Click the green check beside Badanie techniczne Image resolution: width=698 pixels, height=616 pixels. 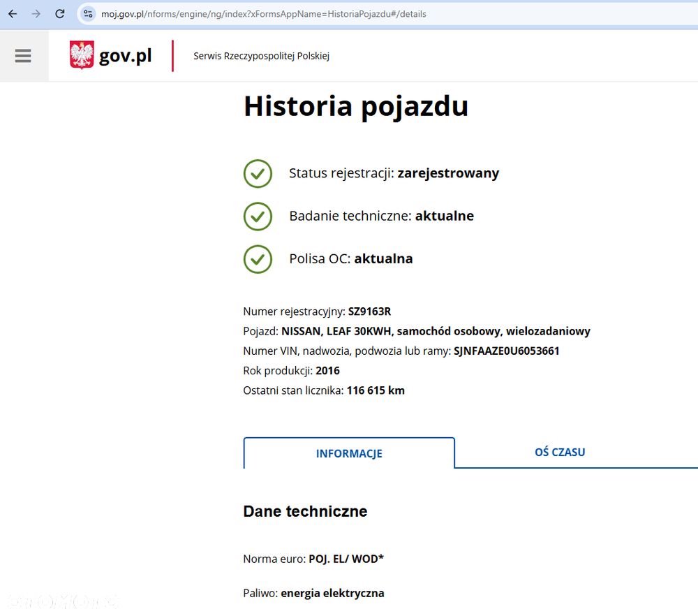[x=258, y=216]
